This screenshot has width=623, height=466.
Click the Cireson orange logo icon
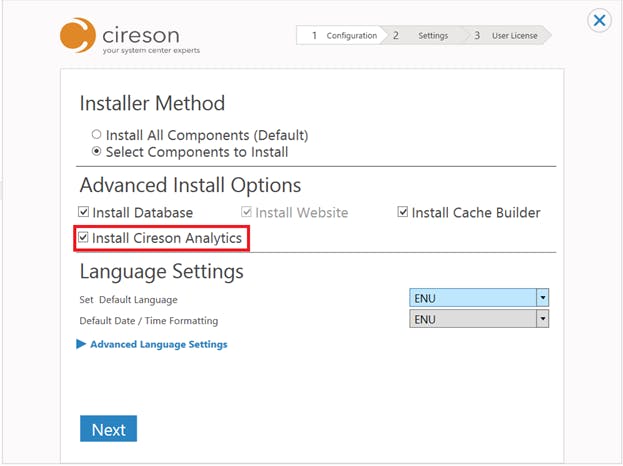79,34
